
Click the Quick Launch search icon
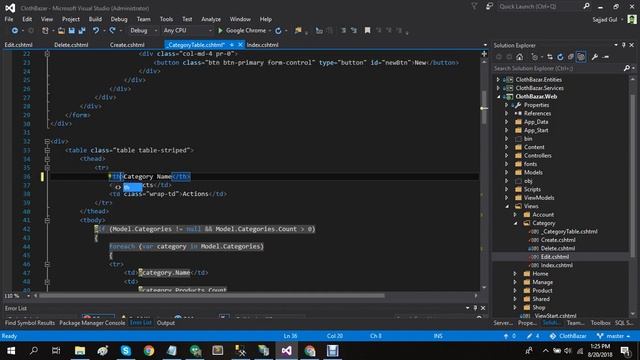pos(586,7)
